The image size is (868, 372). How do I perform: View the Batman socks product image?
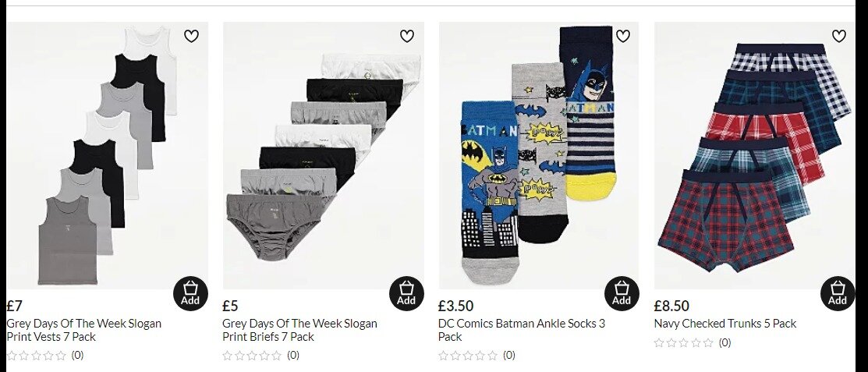pos(539,155)
